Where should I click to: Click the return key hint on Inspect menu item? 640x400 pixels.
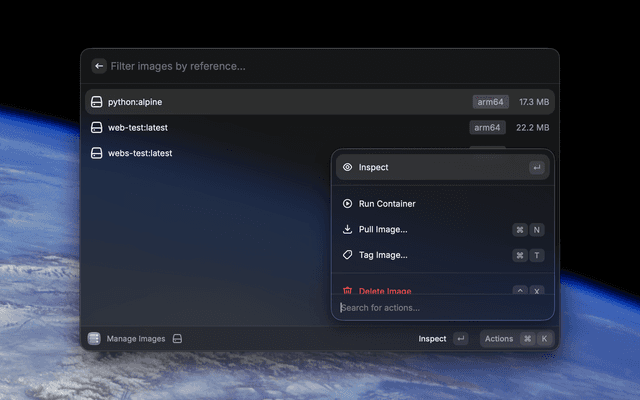point(537,167)
